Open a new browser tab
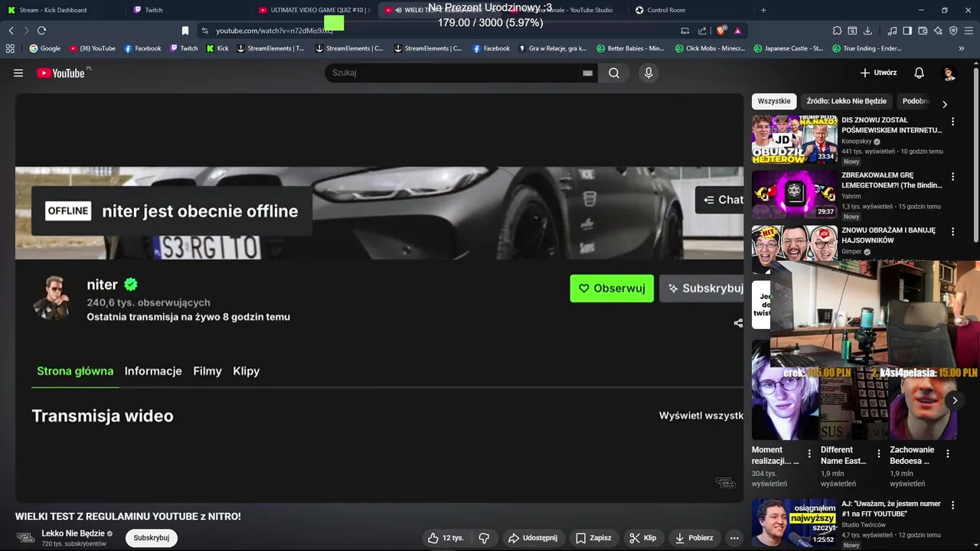 (x=763, y=10)
